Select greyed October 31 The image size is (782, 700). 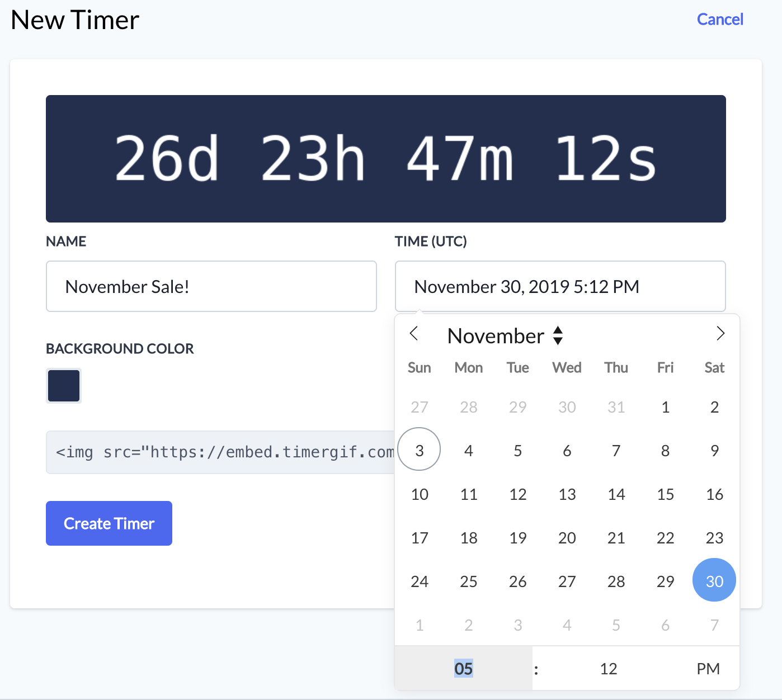(616, 406)
